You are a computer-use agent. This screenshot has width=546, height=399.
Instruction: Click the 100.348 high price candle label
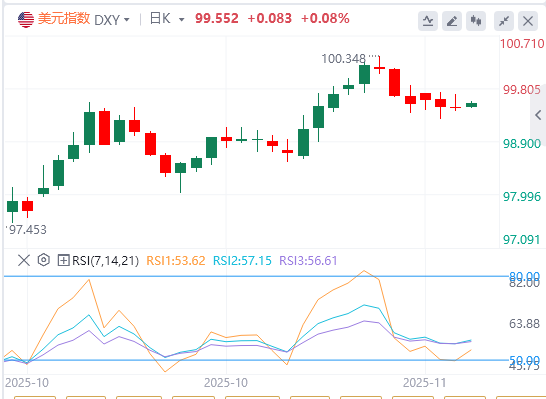pyautogui.click(x=343, y=59)
